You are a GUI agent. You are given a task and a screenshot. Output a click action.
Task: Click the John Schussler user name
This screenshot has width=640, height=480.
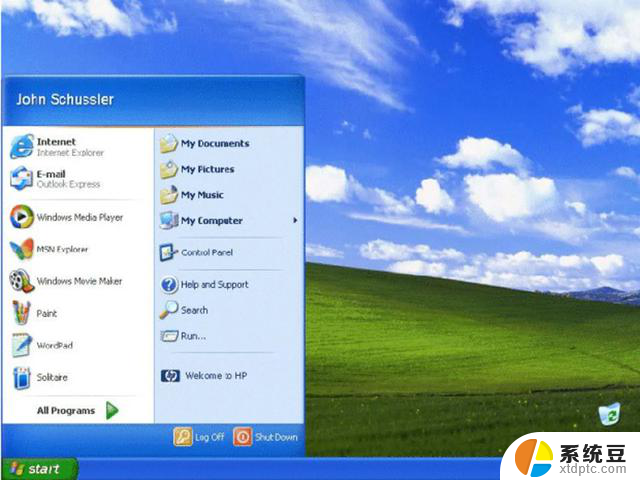65,99
